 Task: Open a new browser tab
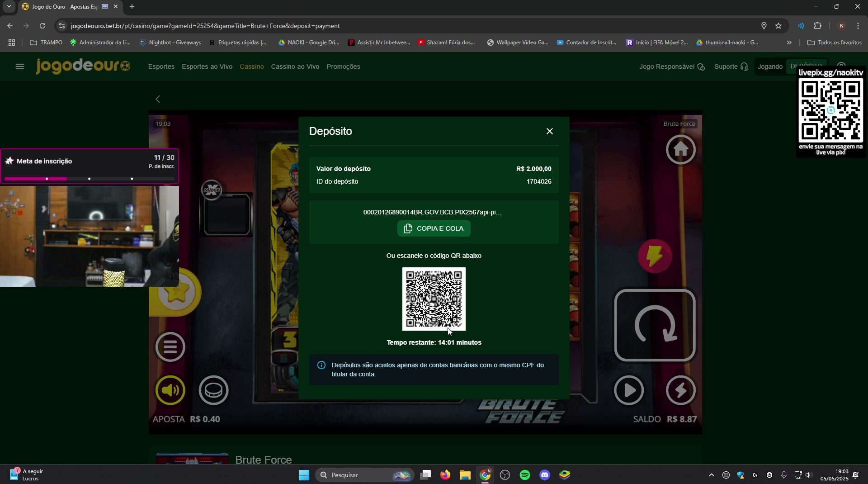[x=132, y=7]
